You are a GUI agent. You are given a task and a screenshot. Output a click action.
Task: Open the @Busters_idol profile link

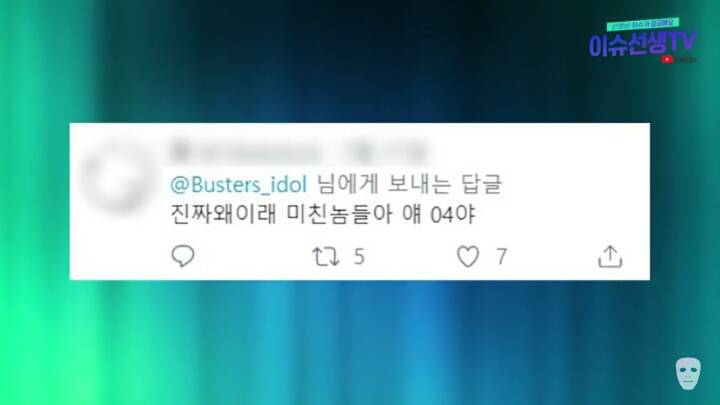pos(238,185)
